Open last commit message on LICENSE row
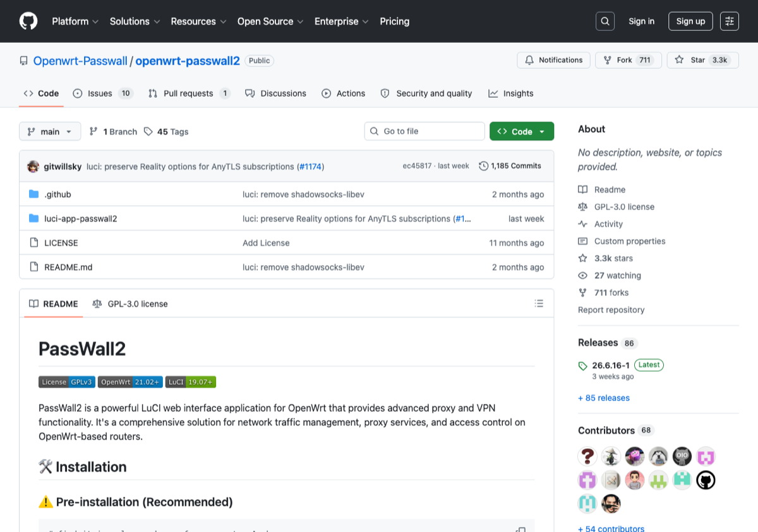The width and height of the screenshot is (758, 532). [266, 243]
